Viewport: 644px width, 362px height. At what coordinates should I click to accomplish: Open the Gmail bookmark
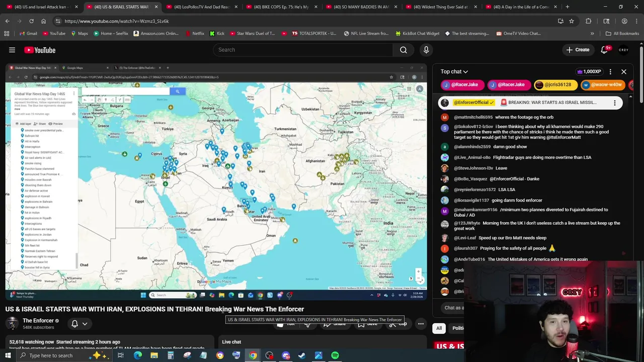coord(28,33)
